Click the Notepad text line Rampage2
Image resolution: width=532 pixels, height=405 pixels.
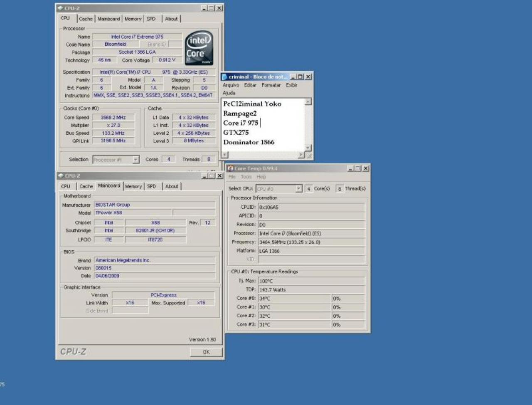tap(240, 114)
